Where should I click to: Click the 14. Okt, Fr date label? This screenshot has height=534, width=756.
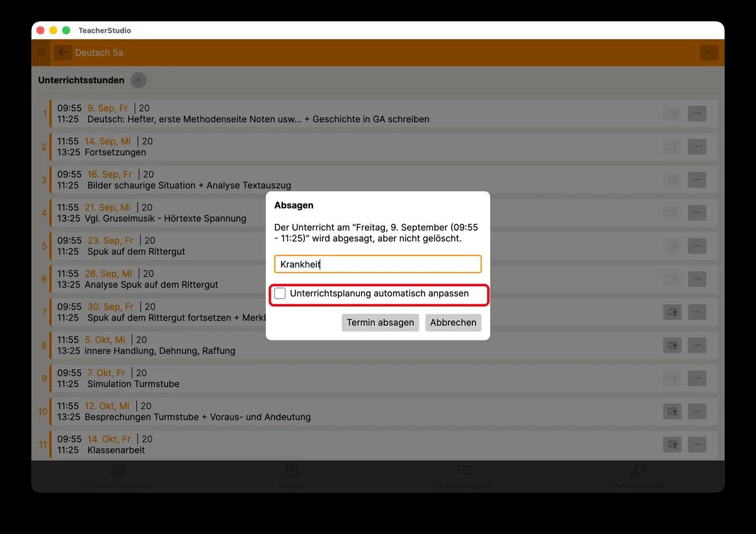[109, 439]
